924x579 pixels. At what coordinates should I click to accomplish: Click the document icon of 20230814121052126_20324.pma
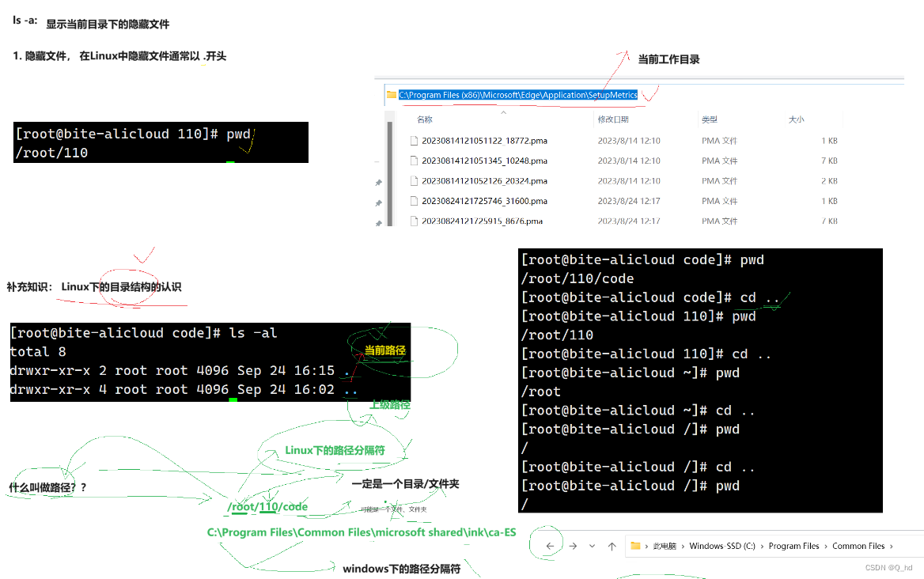[415, 181]
